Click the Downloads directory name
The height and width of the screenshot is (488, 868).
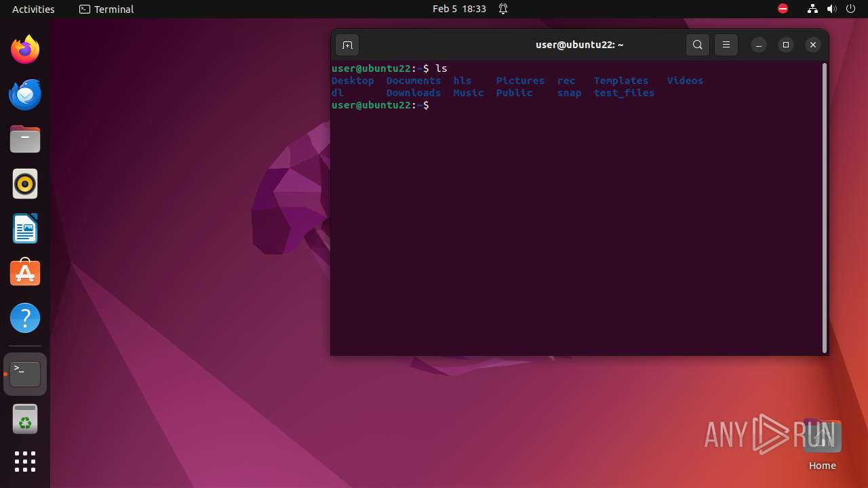tap(414, 93)
